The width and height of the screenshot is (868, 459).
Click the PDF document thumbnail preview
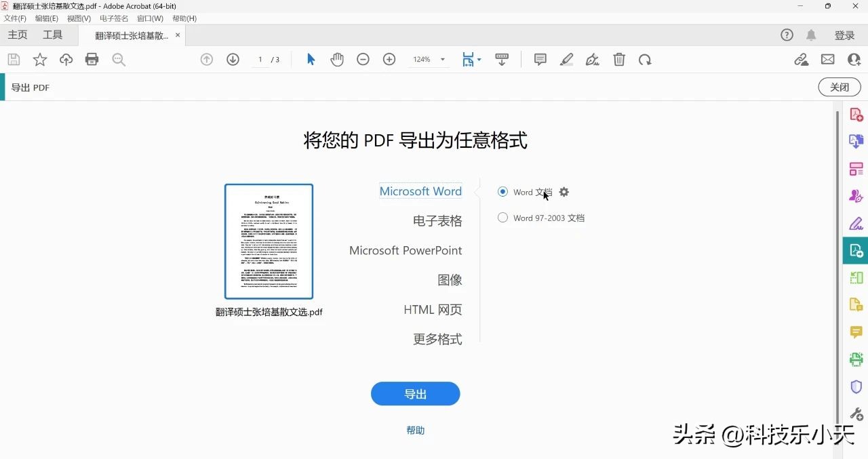click(x=269, y=241)
